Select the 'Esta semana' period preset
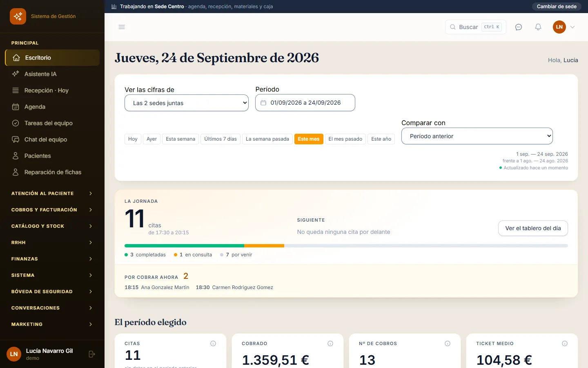 click(180, 139)
